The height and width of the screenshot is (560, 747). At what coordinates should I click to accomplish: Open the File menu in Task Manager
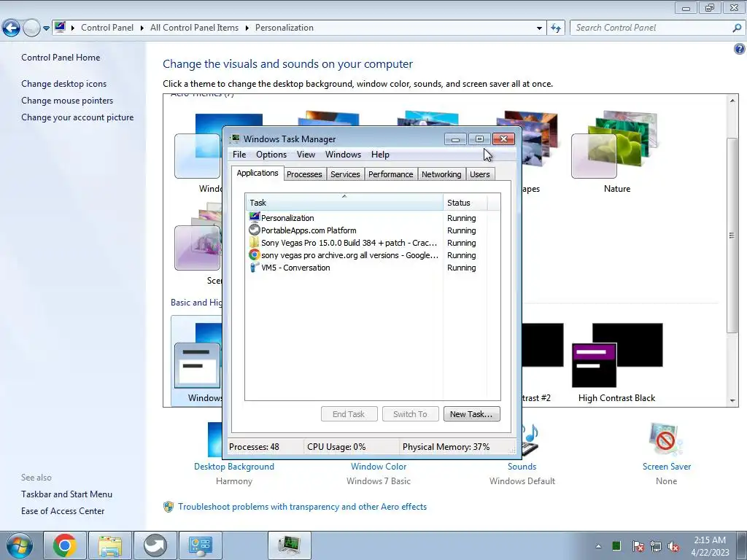(x=239, y=155)
